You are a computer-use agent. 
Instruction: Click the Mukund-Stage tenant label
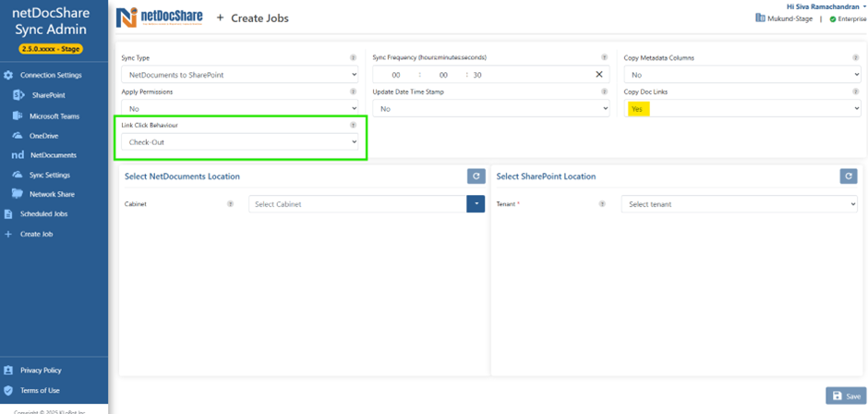pyautogui.click(x=790, y=18)
